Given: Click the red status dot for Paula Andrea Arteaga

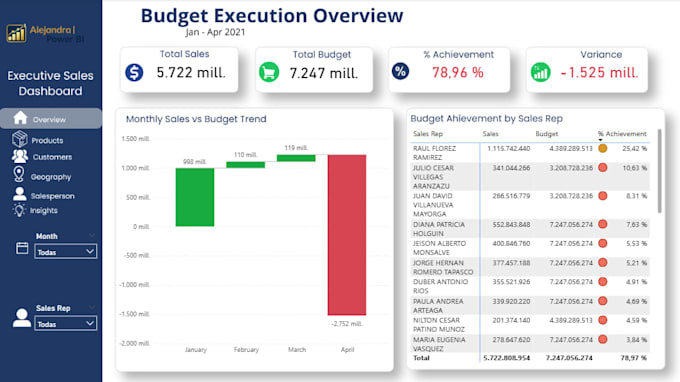Looking at the screenshot, I should 602,301.
